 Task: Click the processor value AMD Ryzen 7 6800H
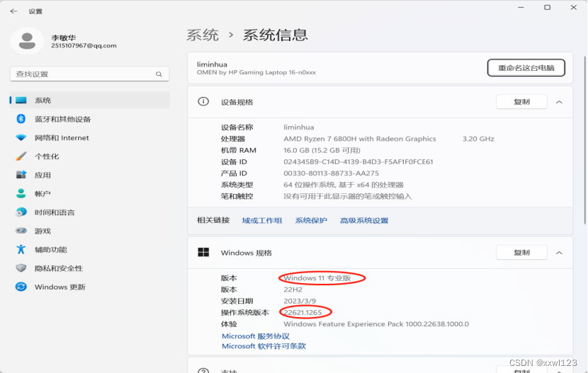360,139
